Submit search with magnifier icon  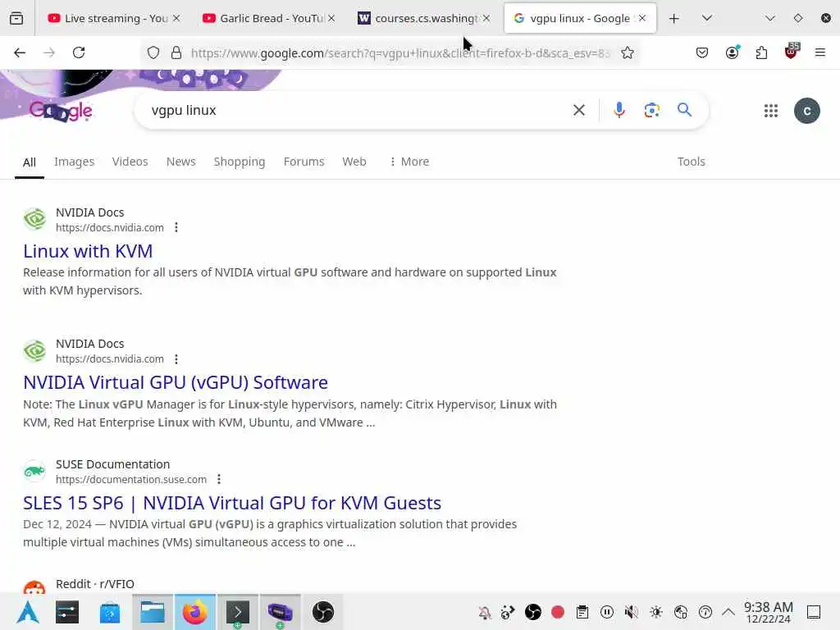(x=684, y=110)
